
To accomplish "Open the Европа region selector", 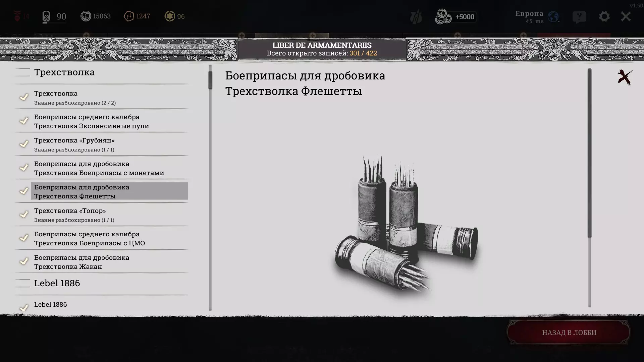I will 529,14.
